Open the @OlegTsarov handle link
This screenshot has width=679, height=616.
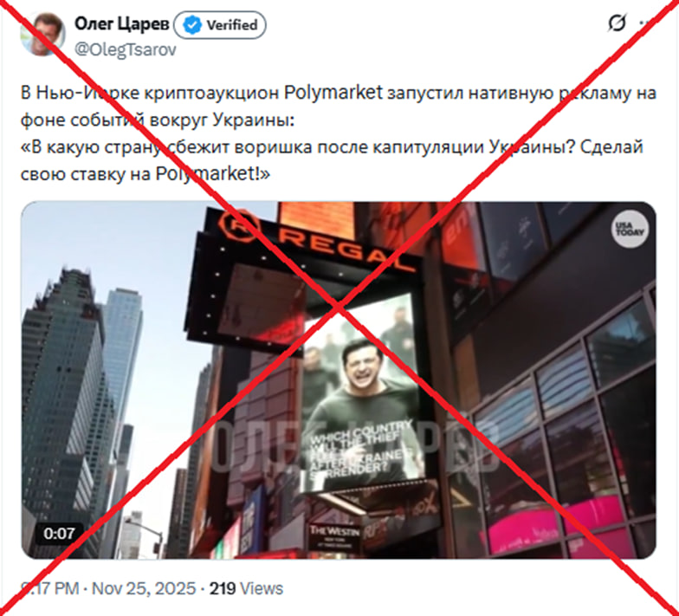126,49
